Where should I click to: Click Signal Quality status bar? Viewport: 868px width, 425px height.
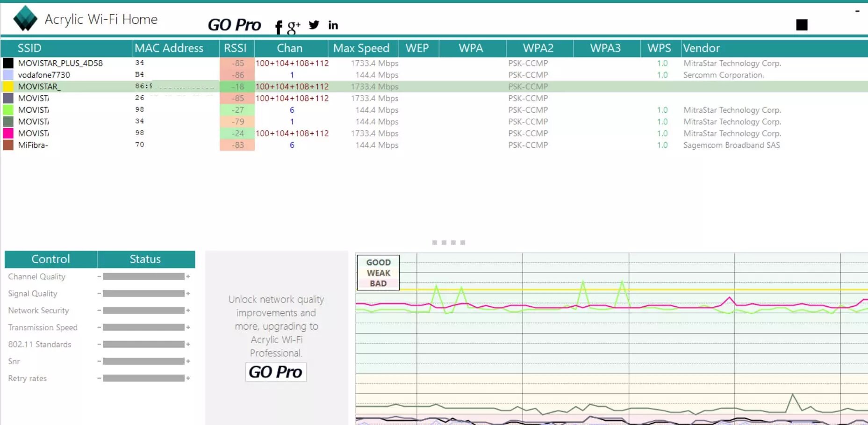[x=143, y=294]
